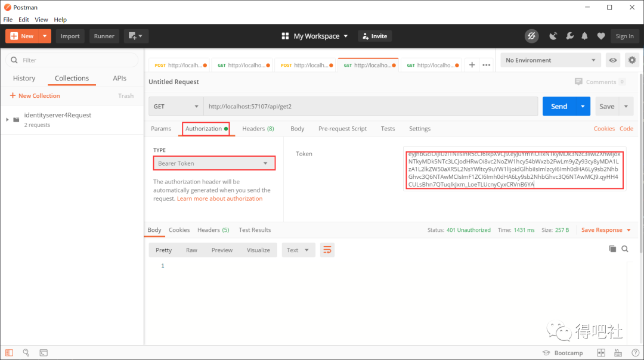The image size is (644, 360).
Task: Click the Send button
Action: pyautogui.click(x=559, y=106)
